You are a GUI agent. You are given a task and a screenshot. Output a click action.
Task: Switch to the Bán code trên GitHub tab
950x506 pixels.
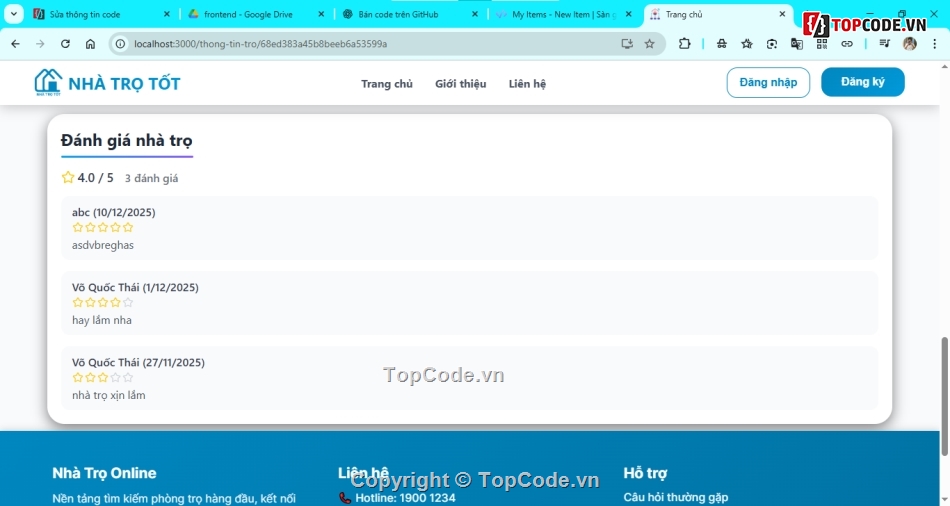coord(409,14)
